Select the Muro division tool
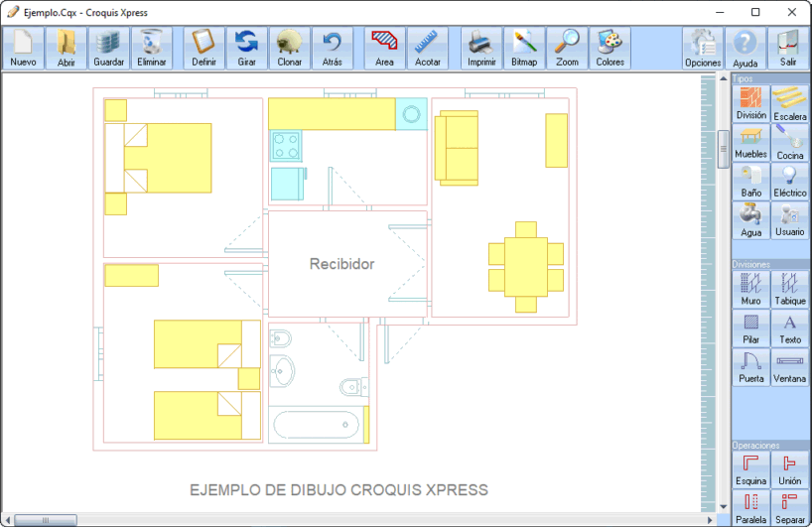812x527 pixels. (751, 290)
